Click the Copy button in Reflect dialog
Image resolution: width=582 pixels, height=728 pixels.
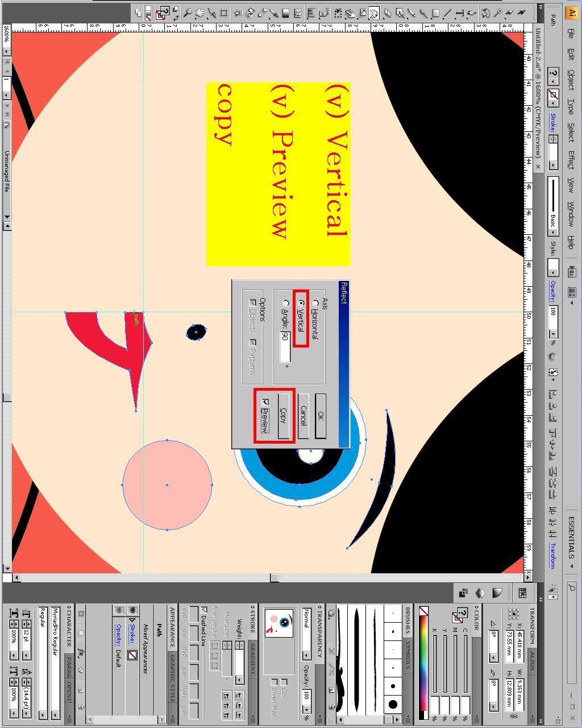(x=284, y=416)
